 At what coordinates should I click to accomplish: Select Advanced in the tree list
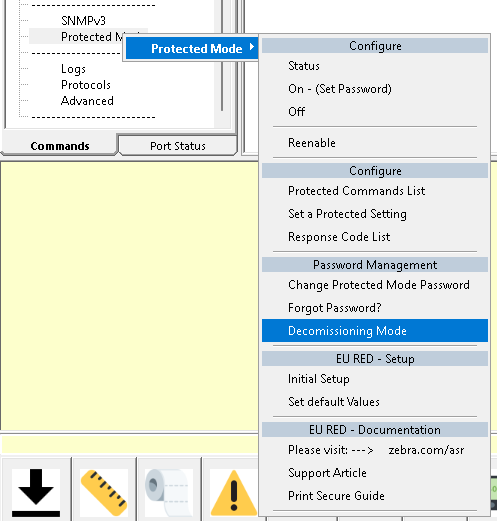[x=87, y=101]
